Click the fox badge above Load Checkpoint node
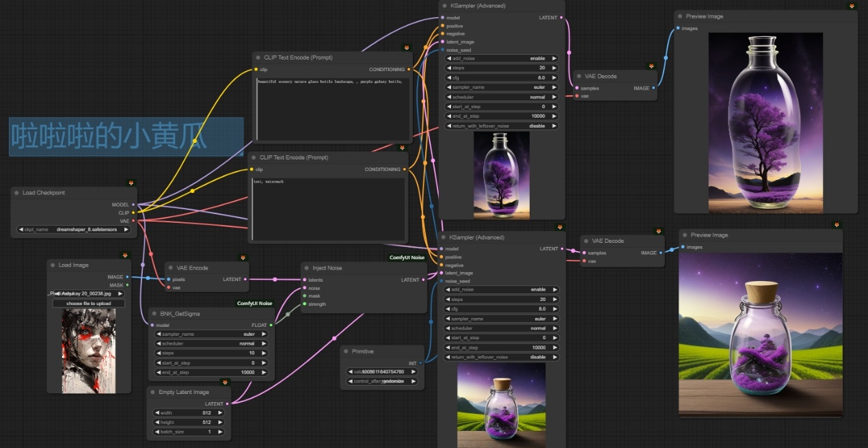Viewport: 868px width, 448px height. pos(131,183)
